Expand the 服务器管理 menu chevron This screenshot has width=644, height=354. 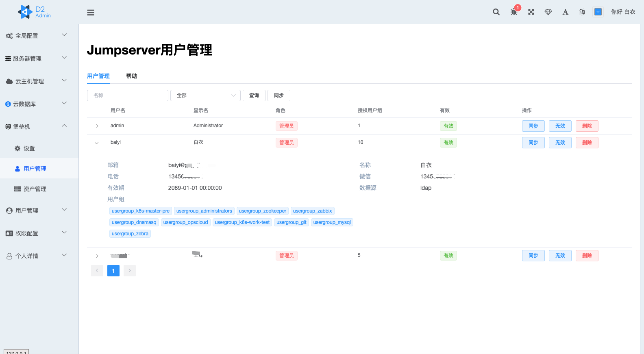pyautogui.click(x=64, y=58)
